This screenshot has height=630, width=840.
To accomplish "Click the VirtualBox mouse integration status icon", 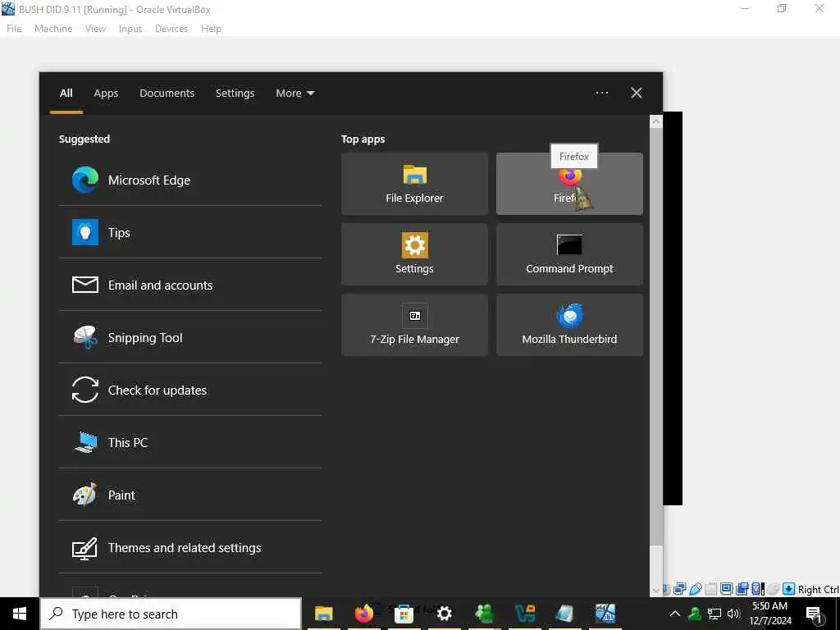I will point(774,589).
